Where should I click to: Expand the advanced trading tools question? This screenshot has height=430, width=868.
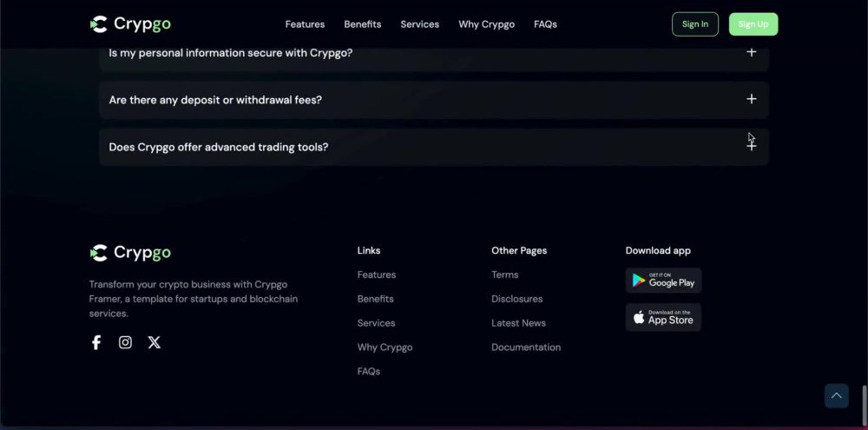[751, 146]
